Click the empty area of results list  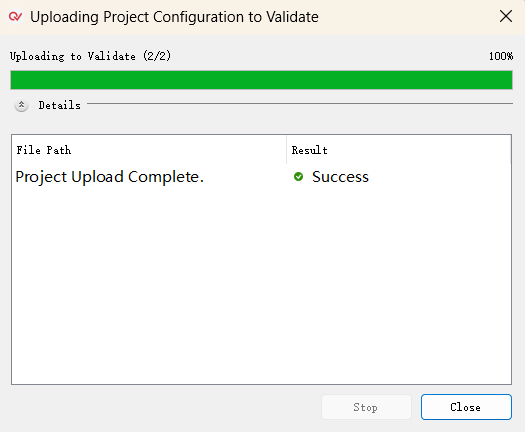coord(261,285)
